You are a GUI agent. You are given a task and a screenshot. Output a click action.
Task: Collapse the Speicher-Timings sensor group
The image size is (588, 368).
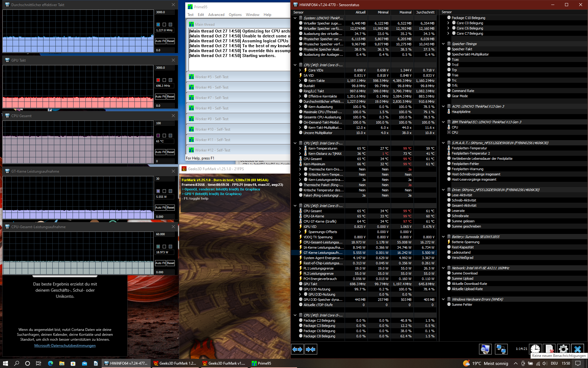[443, 44]
